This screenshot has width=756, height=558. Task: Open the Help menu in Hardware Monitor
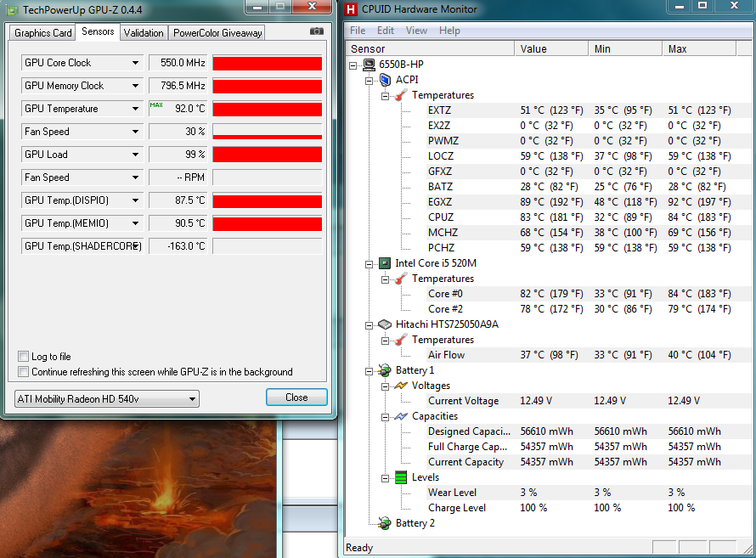click(x=449, y=31)
